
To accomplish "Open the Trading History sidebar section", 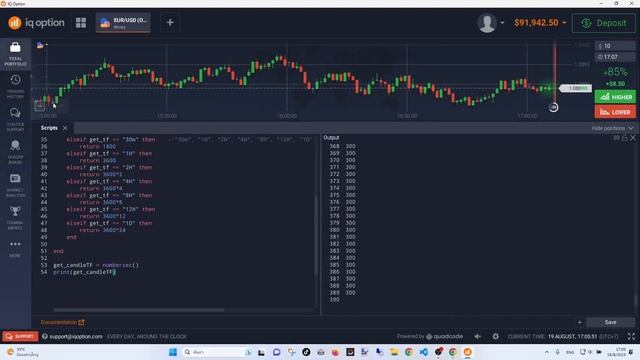I will click(15, 87).
